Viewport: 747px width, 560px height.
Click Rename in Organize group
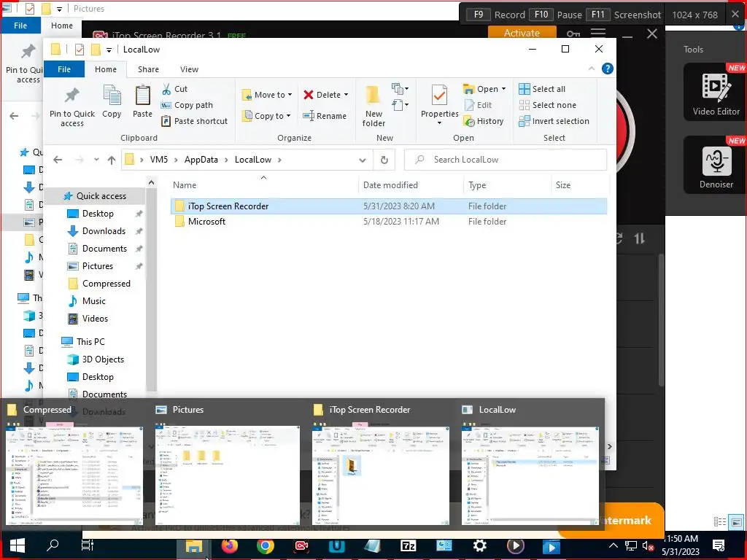pos(325,116)
